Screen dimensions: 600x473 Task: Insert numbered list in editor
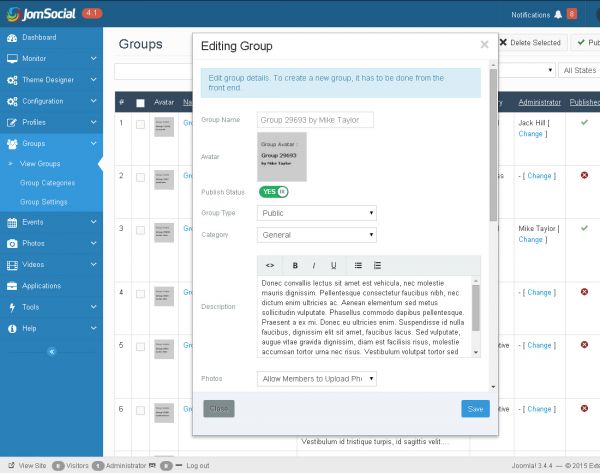pyautogui.click(x=377, y=266)
